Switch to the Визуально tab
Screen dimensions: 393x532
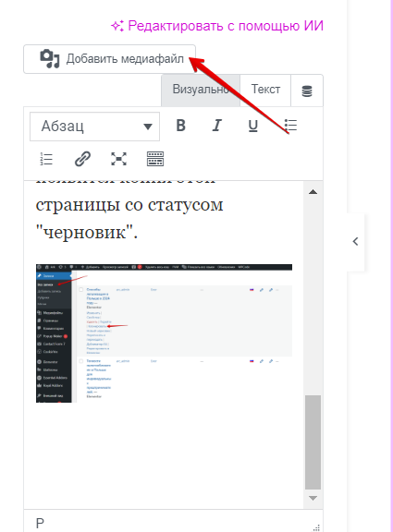click(x=201, y=90)
